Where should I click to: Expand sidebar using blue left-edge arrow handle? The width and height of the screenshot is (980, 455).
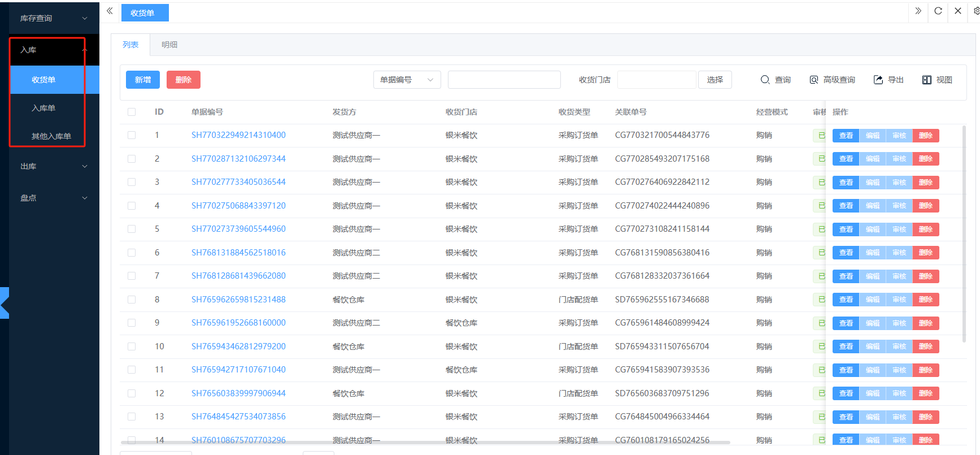click(x=5, y=303)
